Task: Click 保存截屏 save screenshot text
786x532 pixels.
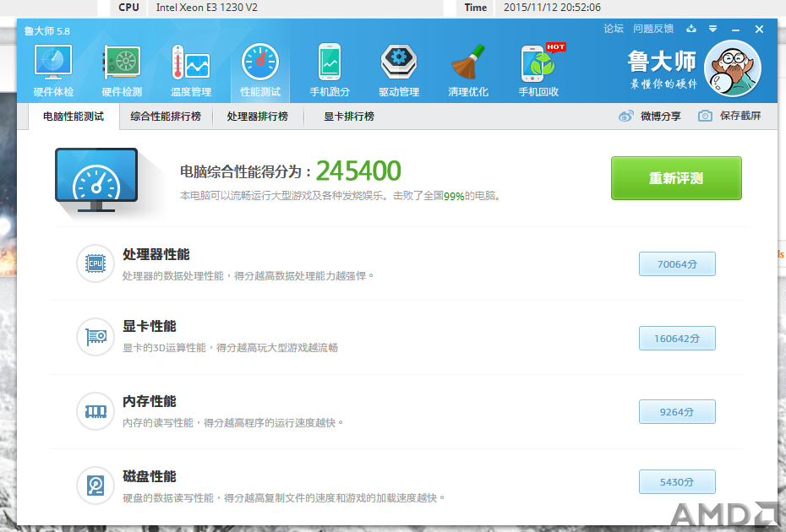Action: point(740,116)
